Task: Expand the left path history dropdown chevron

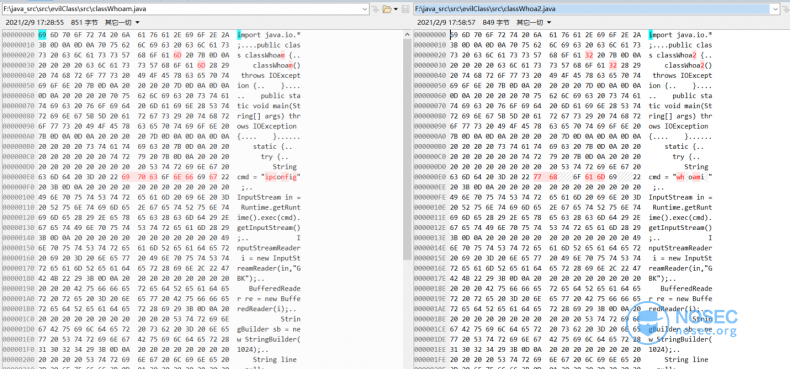Action: 365,9
